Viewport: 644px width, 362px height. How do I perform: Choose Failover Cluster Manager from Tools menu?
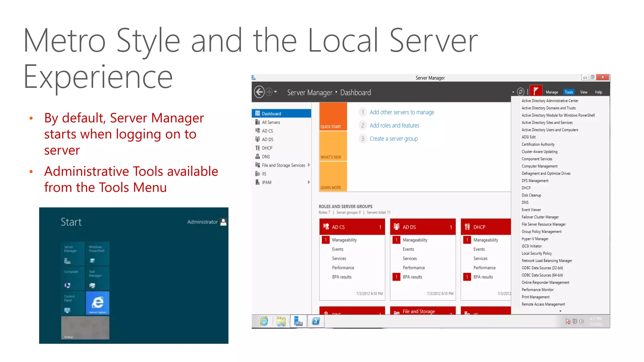pos(540,217)
